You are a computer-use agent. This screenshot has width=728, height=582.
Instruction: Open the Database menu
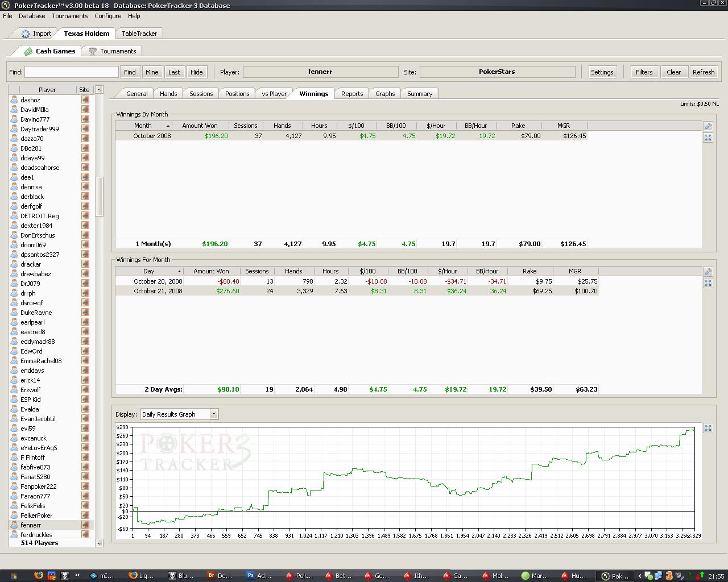tap(32, 16)
